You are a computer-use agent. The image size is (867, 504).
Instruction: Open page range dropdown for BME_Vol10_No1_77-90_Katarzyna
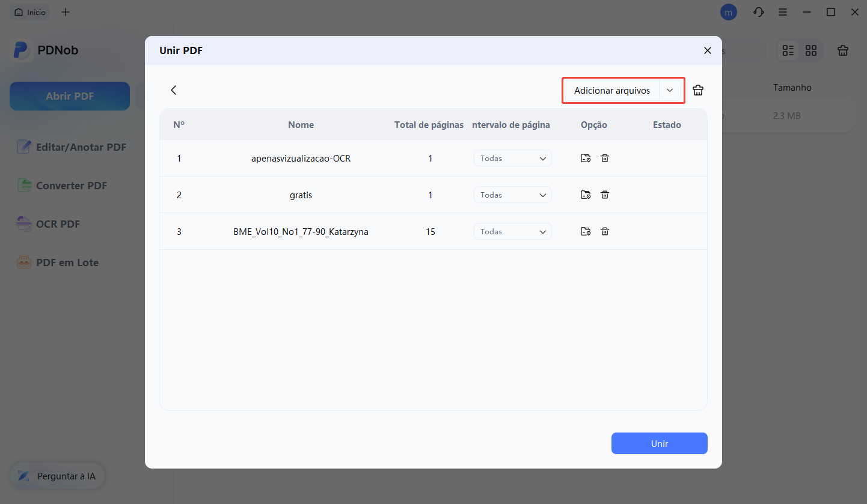coord(512,232)
